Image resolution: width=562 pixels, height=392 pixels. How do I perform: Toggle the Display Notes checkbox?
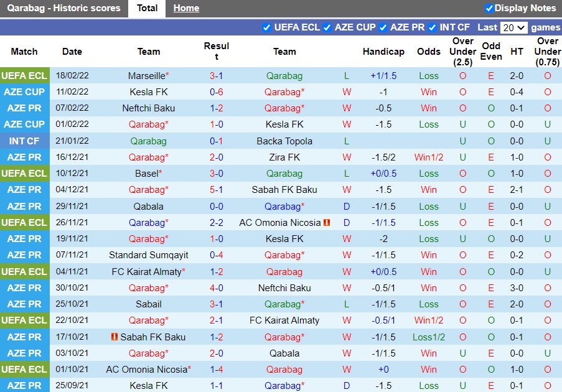489,8
